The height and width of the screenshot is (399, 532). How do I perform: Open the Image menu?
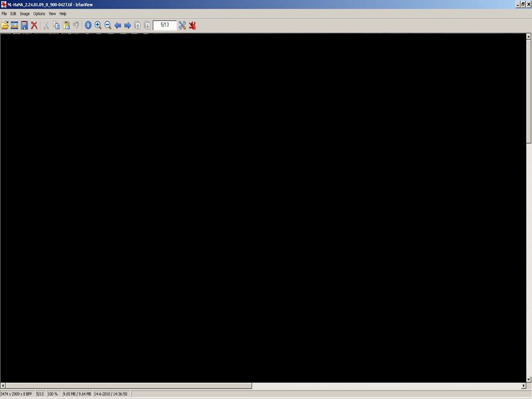[x=25, y=14]
